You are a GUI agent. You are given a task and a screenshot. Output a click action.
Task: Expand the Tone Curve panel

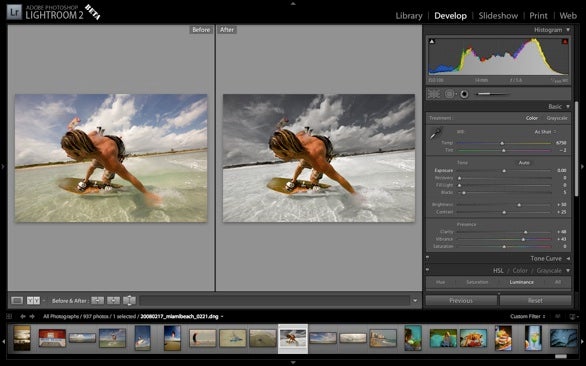click(568, 259)
